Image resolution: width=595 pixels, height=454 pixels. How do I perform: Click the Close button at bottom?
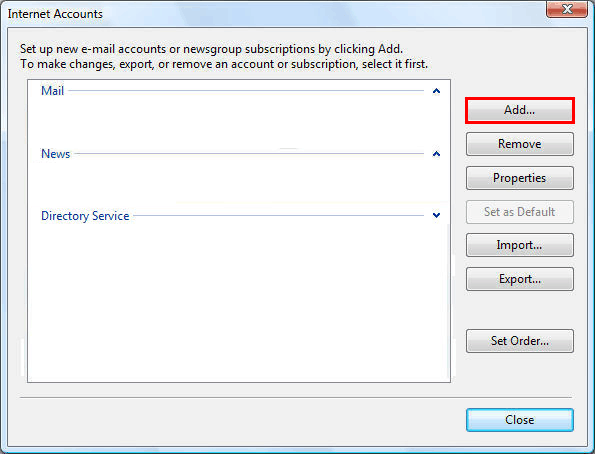click(519, 420)
